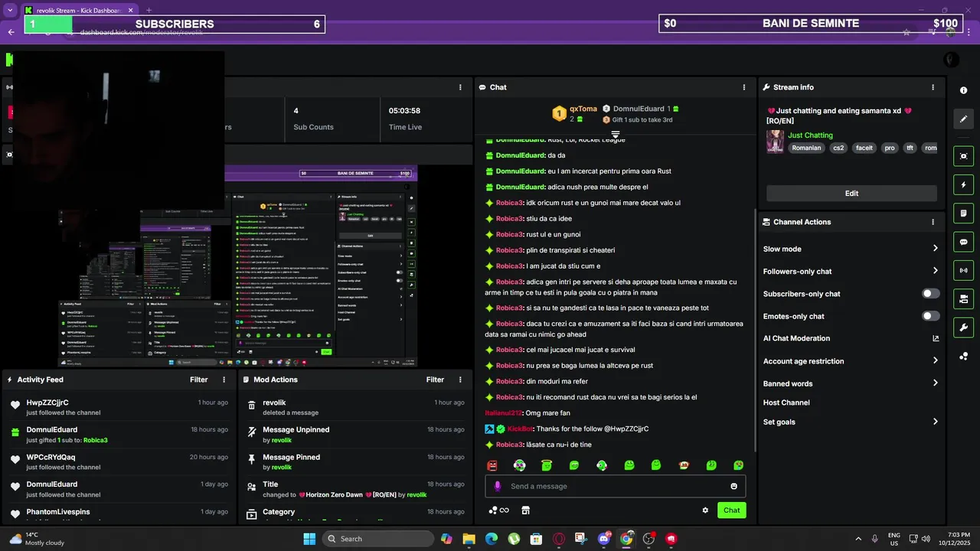Click the cs2 stream tag

tap(838, 148)
